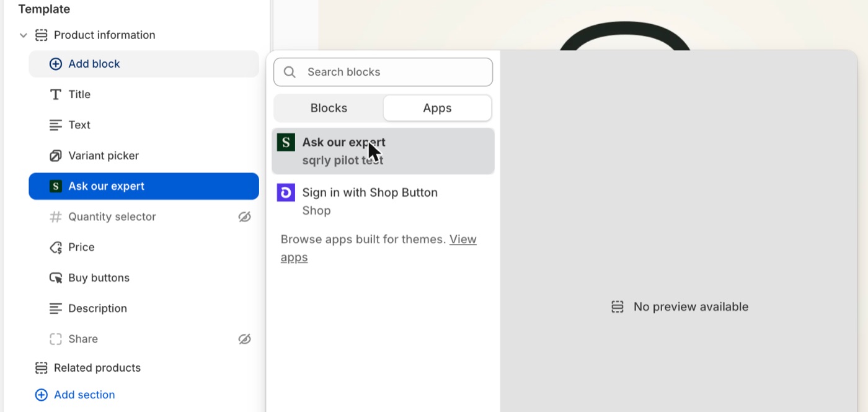868x412 pixels.
Task: Select the Text block row
Action: click(x=144, y=125)
